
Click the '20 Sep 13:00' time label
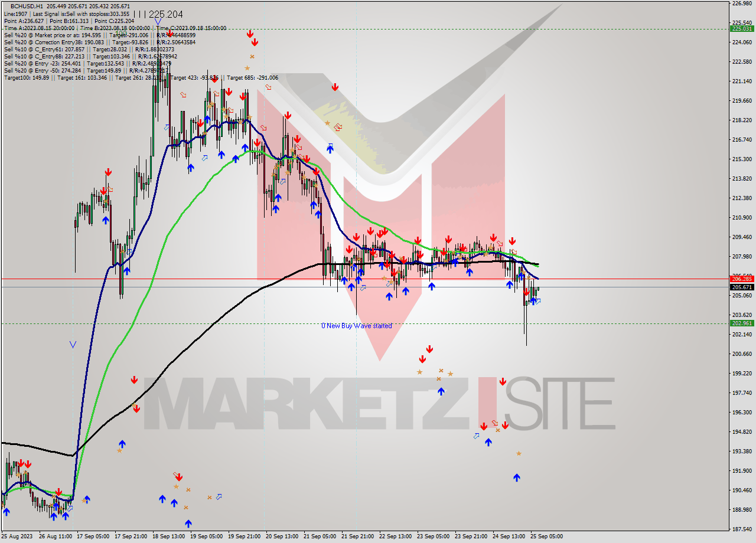[282, 537]
